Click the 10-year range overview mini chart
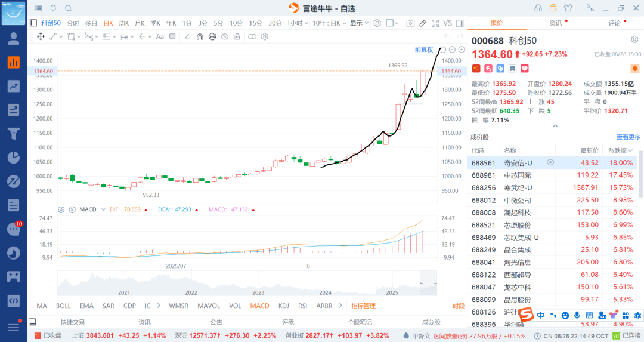Viewport: 644px width, 342px height. (247, 284)
